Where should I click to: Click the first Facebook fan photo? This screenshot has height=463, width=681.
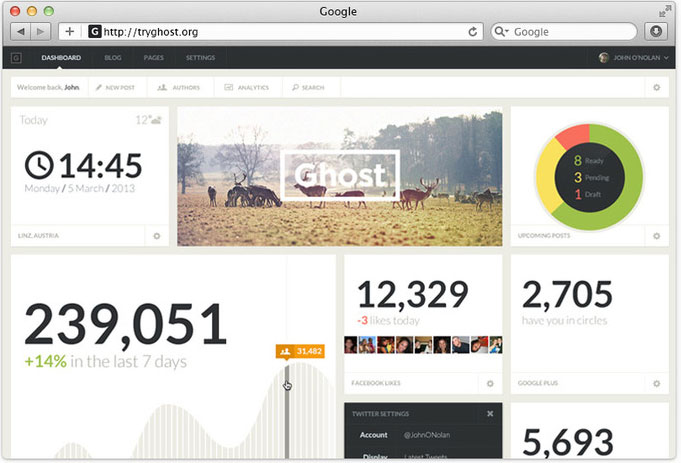350,345
